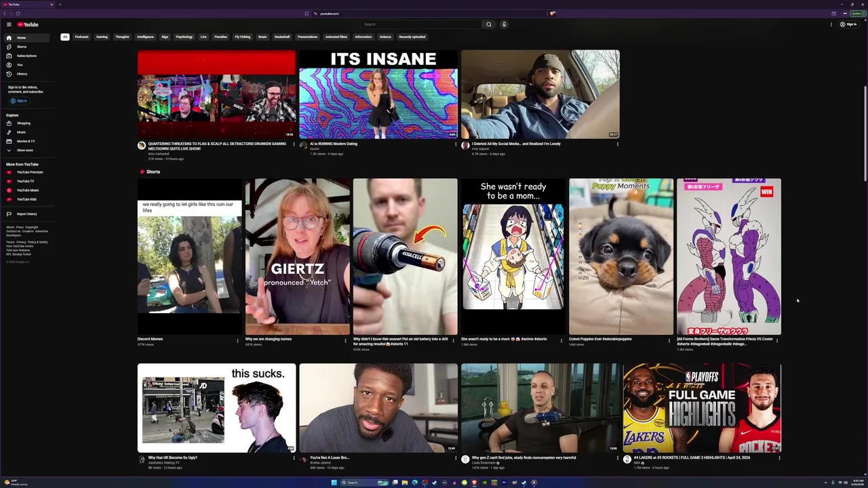Start voice search with microphone icon
Screen dimensions: 868x488
tap(504, 24)
